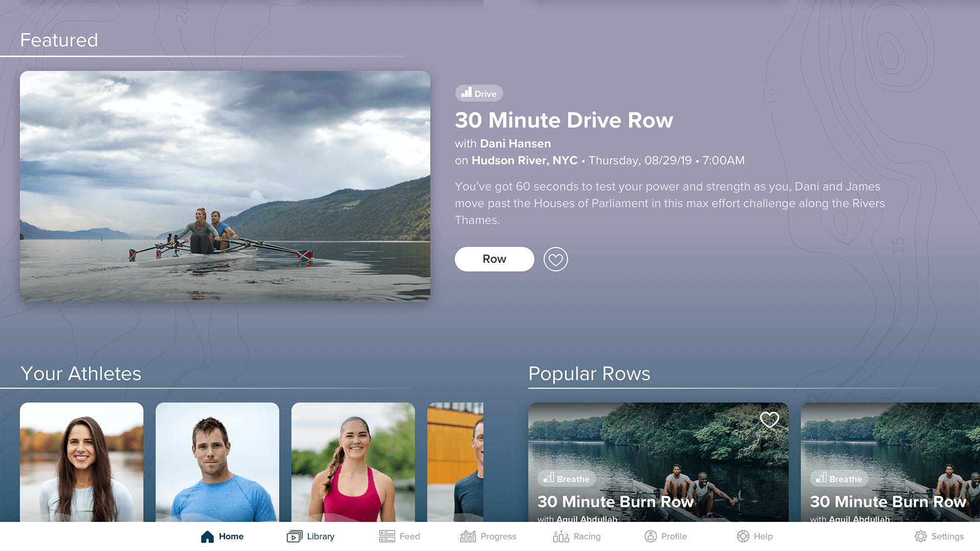Select the long-haired woman athlete card
Image resolution: width=980 pixels, height=551 pixels.
pyautogui.click(x=82, y=462)
